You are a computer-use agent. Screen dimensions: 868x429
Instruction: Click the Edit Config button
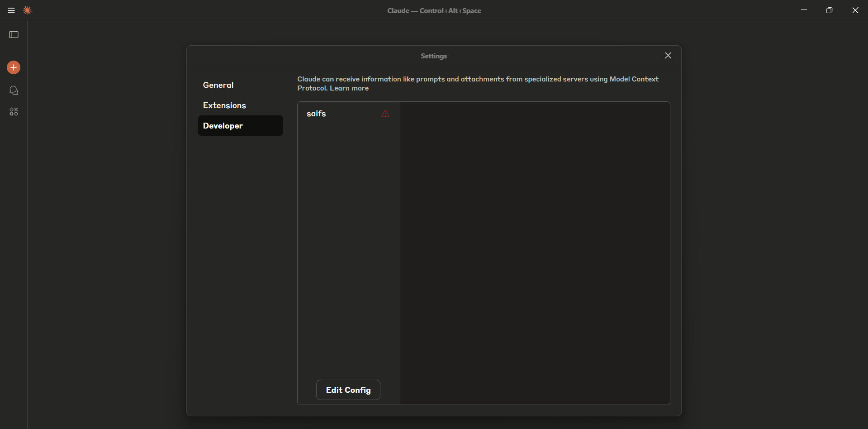pos(348,390)
